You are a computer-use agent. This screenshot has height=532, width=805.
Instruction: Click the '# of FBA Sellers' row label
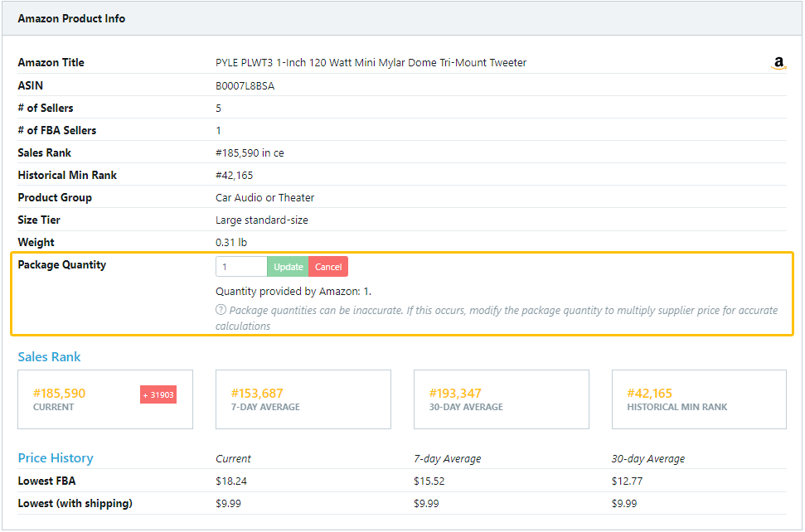(x=57, y=130)
